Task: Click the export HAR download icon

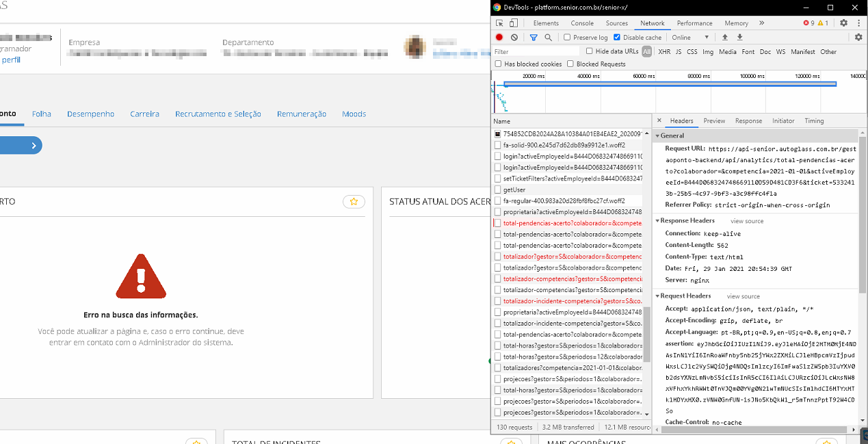Action: point(739,38)
